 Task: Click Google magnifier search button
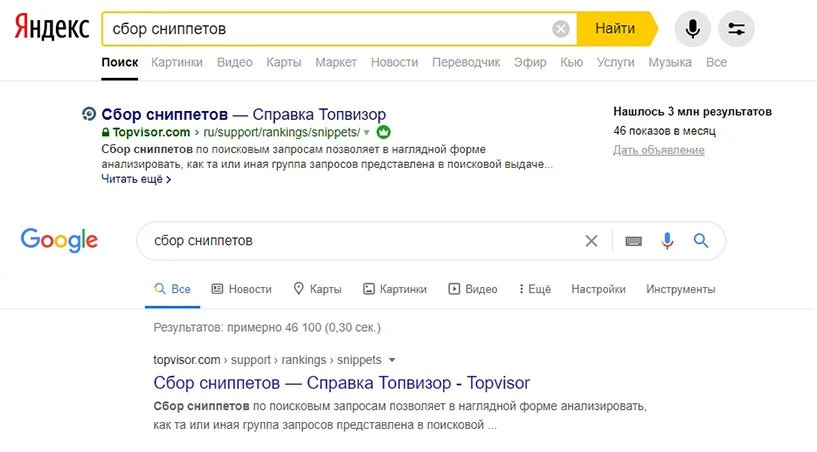[x=701, y=240]
